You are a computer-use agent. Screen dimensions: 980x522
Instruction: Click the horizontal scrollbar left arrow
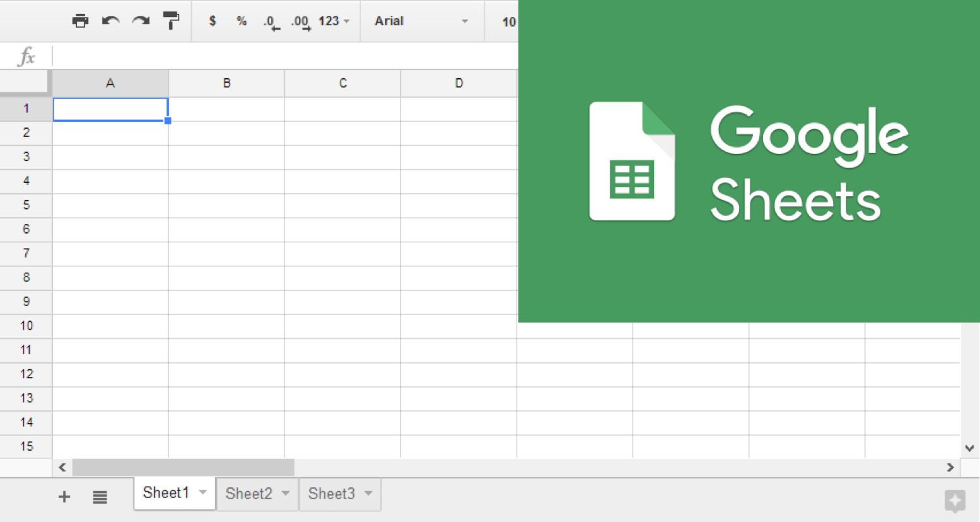[62, 468]
